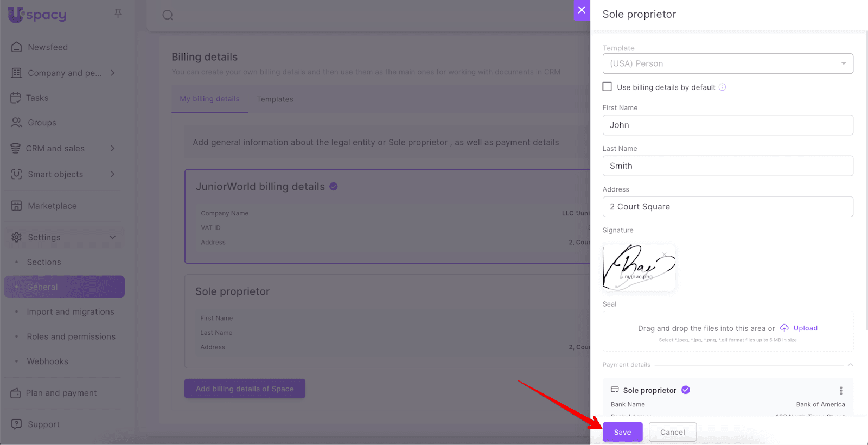Click the Upload link for Seal
868x445 pixels.
(x=805, y=328)
